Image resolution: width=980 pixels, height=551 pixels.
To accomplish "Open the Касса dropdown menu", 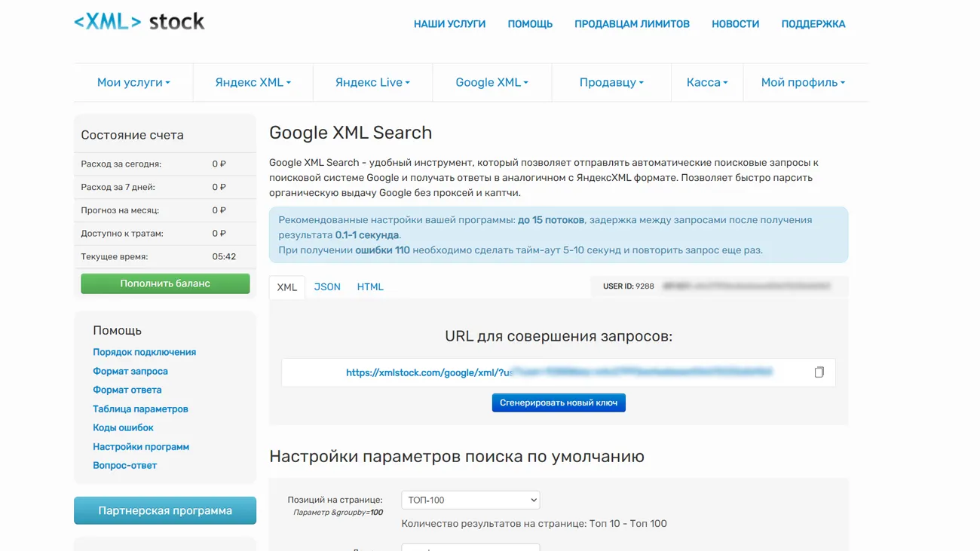I will (707, 83).
